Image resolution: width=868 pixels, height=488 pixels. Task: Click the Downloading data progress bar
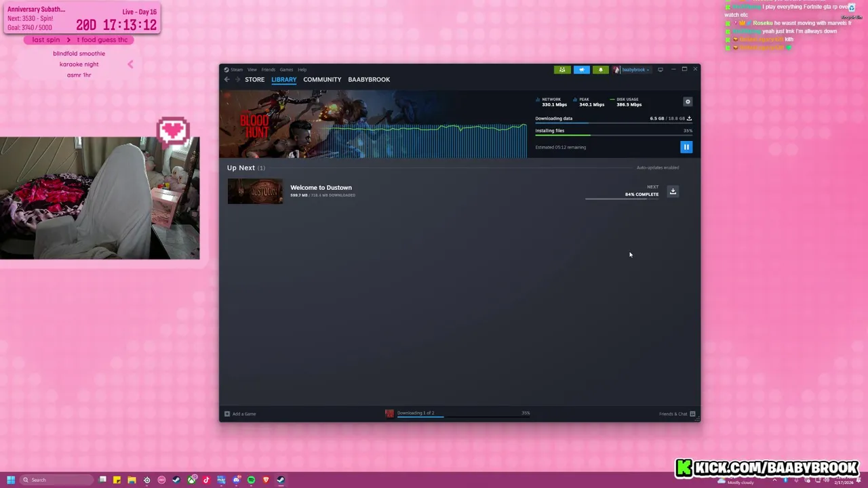pos(613,123)
